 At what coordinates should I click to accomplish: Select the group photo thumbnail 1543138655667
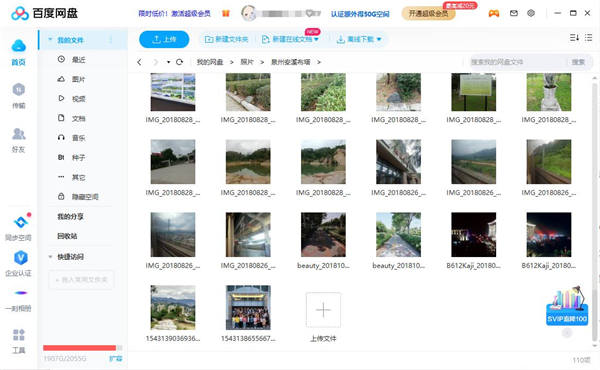coord(248,307)
